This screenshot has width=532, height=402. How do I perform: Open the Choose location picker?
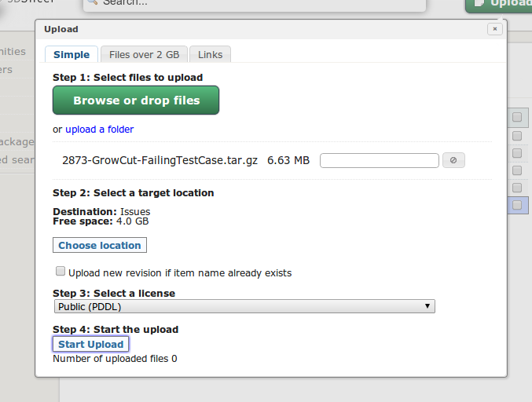[100, 246]
